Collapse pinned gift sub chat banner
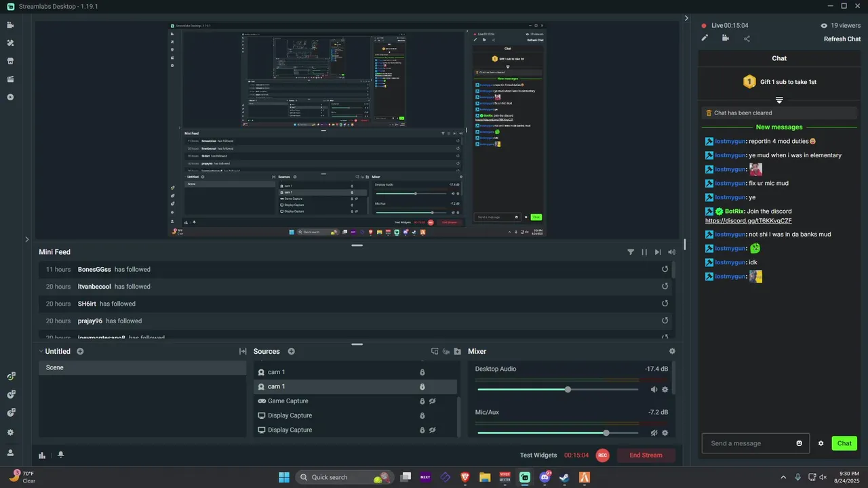The height and width of the screenshot is (488, 868). (779, 100)
